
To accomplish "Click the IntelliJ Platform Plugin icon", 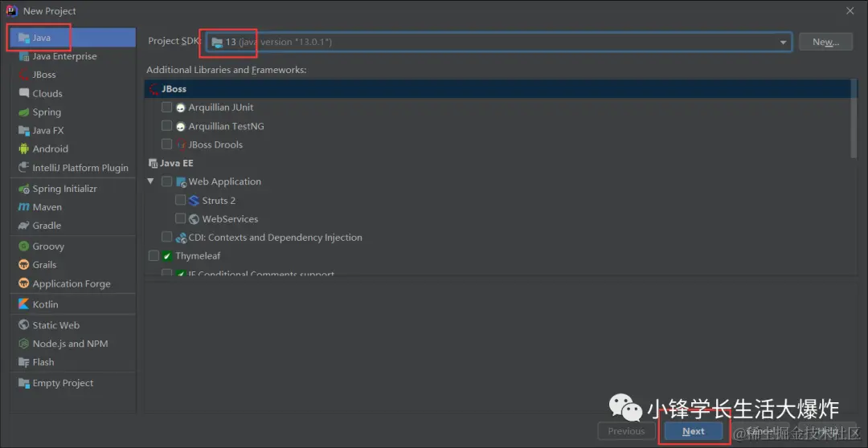I will pyautogui.click(x=24, y=168).
